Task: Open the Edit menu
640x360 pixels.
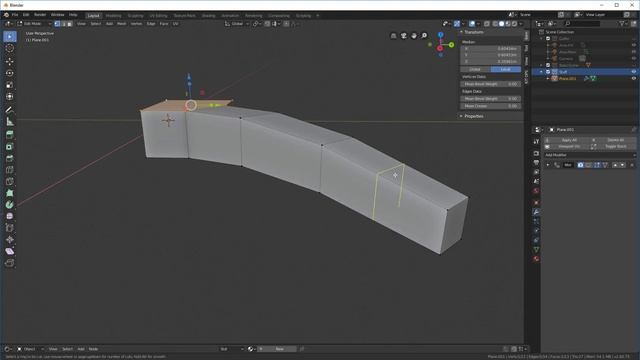Action: pos(26,15)
